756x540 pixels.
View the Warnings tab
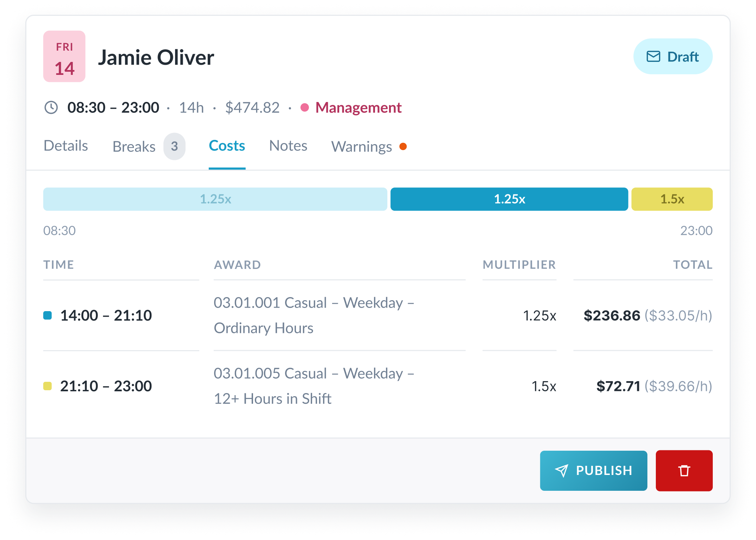[362, 147]
